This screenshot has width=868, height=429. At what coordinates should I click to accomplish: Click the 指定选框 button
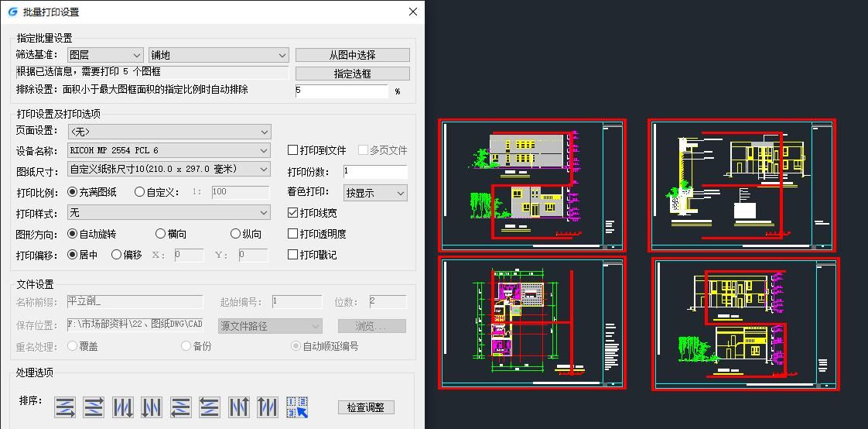[x=353, y=74]
